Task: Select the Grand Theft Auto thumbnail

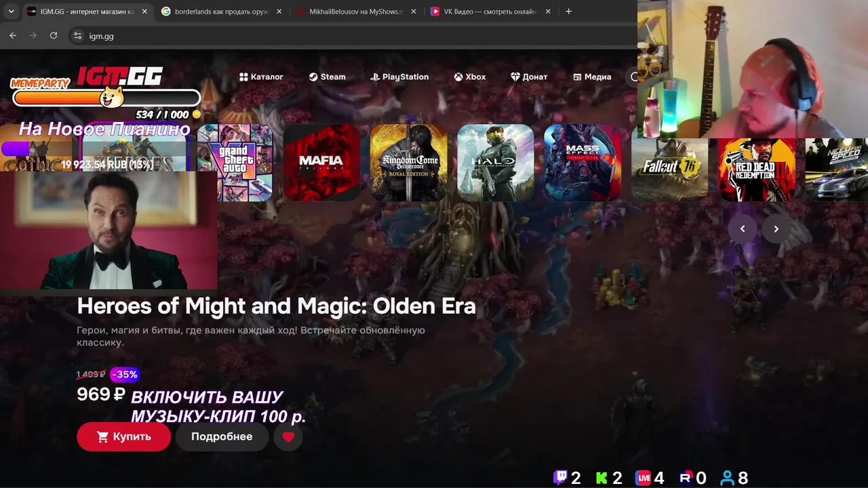Action: (x=235, y=163)
